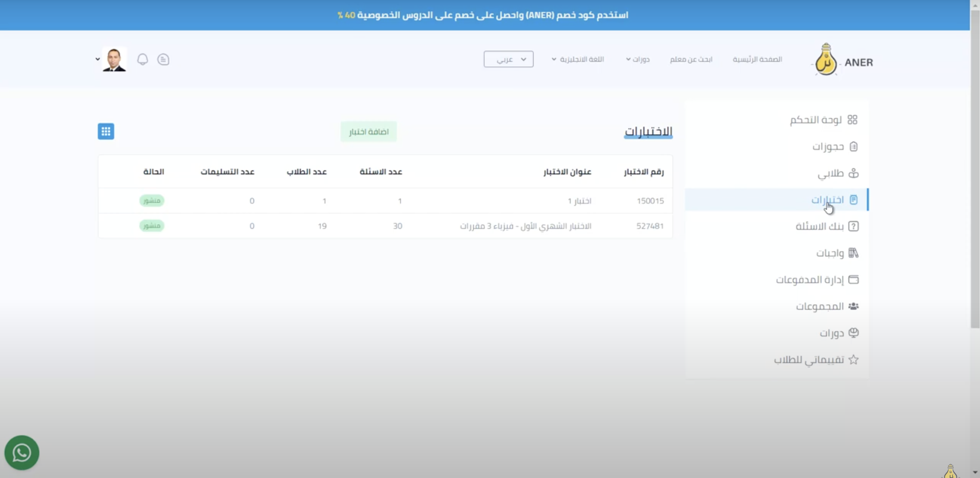Click the عنوان الاختبار column header
980x478 pixels.
pos(567,172)
